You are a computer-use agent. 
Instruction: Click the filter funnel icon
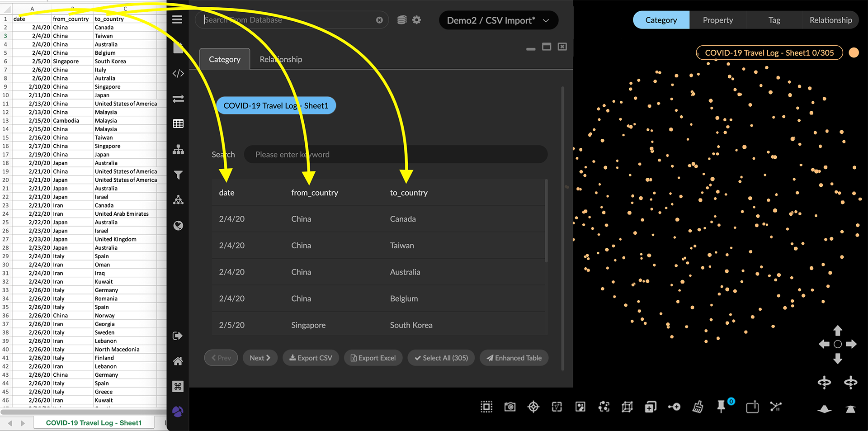tap(178, 175)
